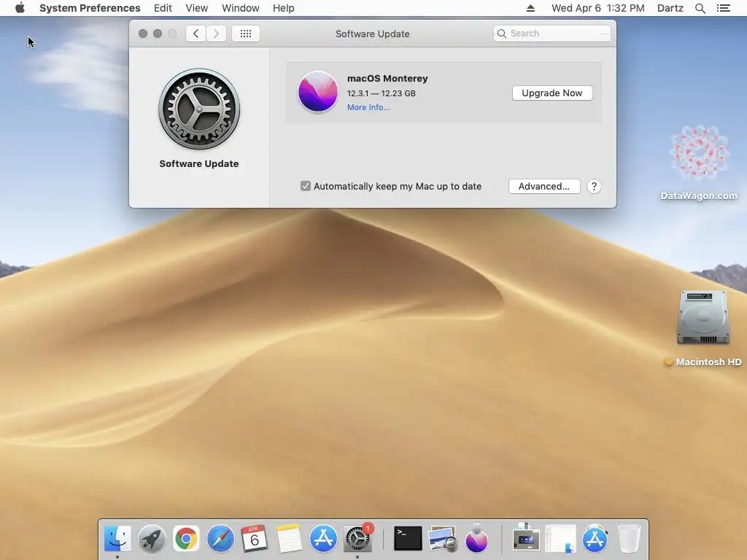Open the Trash in the Dock
747x560 pixels.
(x=629, y=539)
